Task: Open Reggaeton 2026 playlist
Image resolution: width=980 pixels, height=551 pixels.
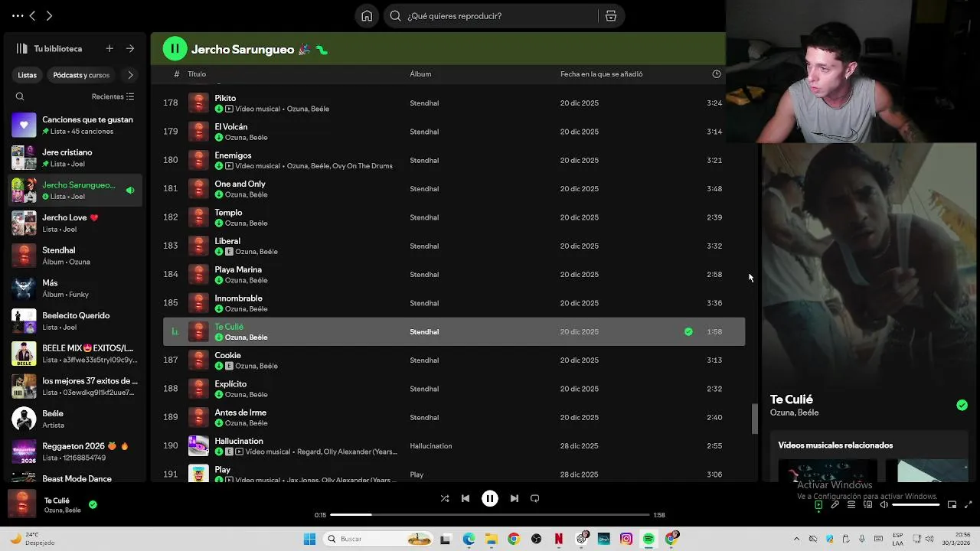Action: pyautogui.click(x=74, y=452)
